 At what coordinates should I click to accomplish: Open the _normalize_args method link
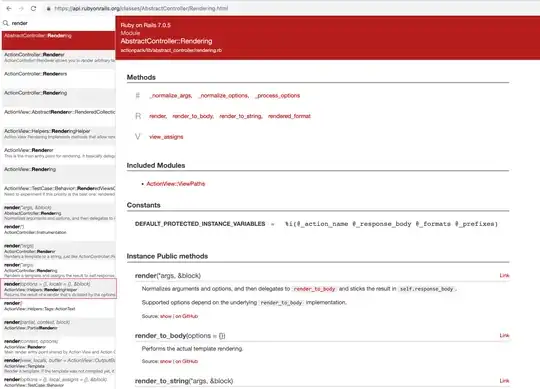coord(171,96)
